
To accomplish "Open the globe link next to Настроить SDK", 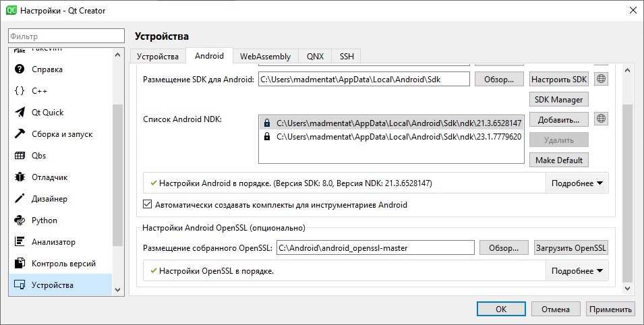I will tap(601, 79).
